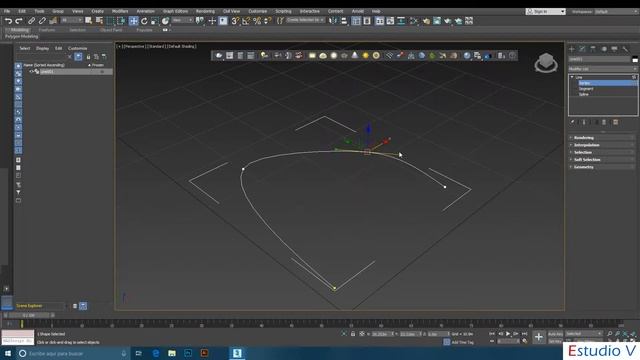
Task: Open the Hierarchy command panel tab
Action: tap(593, 49)
